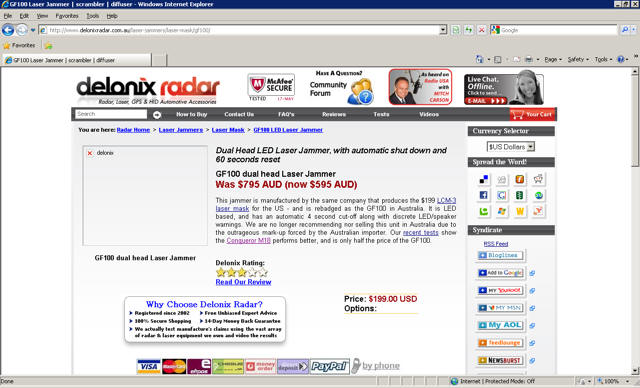Click the Feeds icon in command bar
The width and height of the screenshot is (640, 388).
click(x=498, y=60)
